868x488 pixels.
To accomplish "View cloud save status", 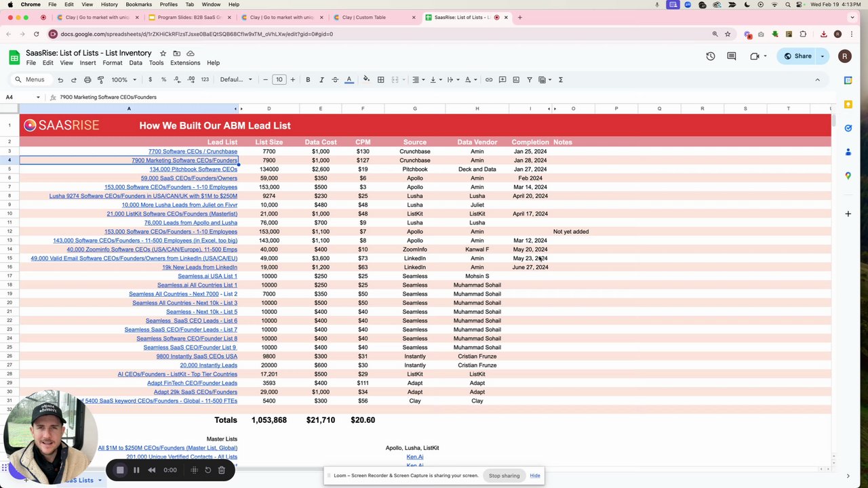I will tap(191, 53).
